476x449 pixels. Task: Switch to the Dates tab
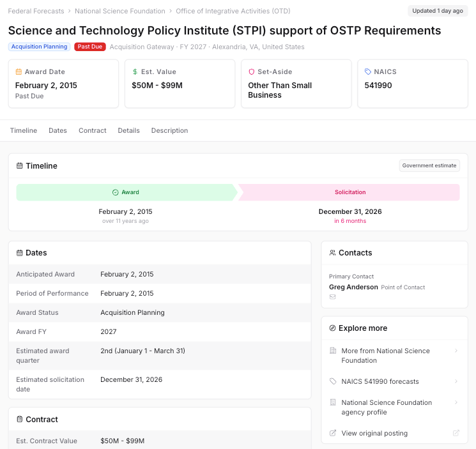point(58,130)
